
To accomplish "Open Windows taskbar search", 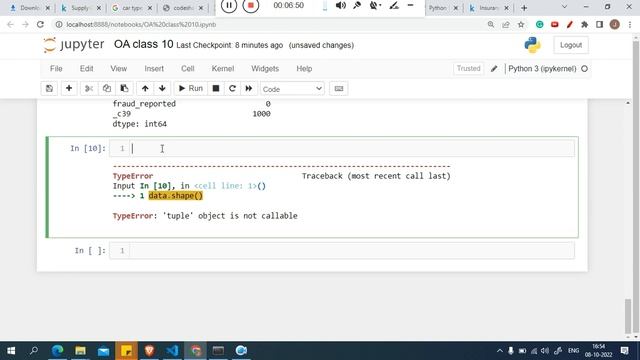I will coord(34,351).
